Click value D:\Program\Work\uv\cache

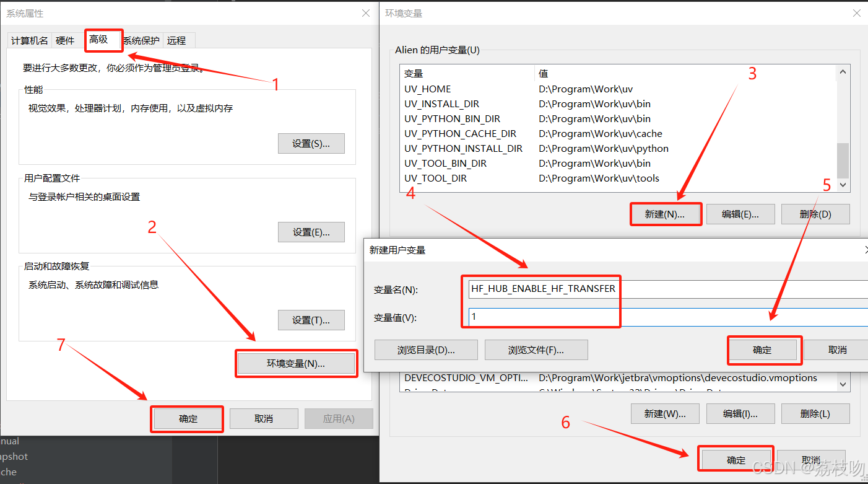601,134
